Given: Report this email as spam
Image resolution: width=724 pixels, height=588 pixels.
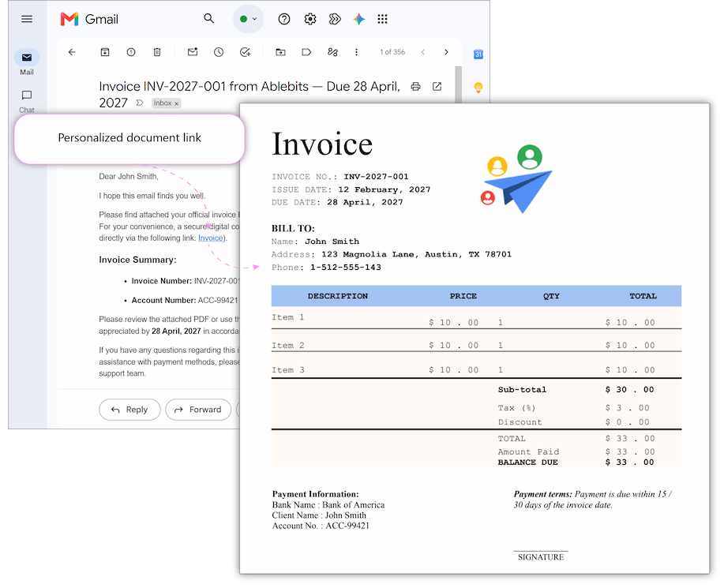Looking at the screenshot, I should 131,52.
